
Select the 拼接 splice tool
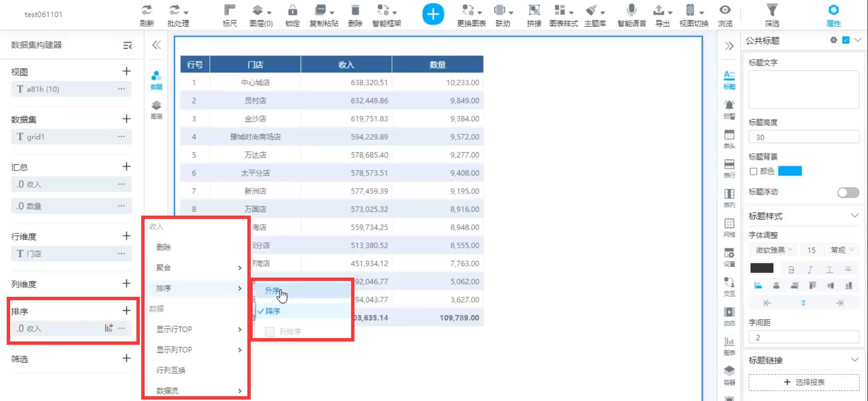tap(534, 10)
